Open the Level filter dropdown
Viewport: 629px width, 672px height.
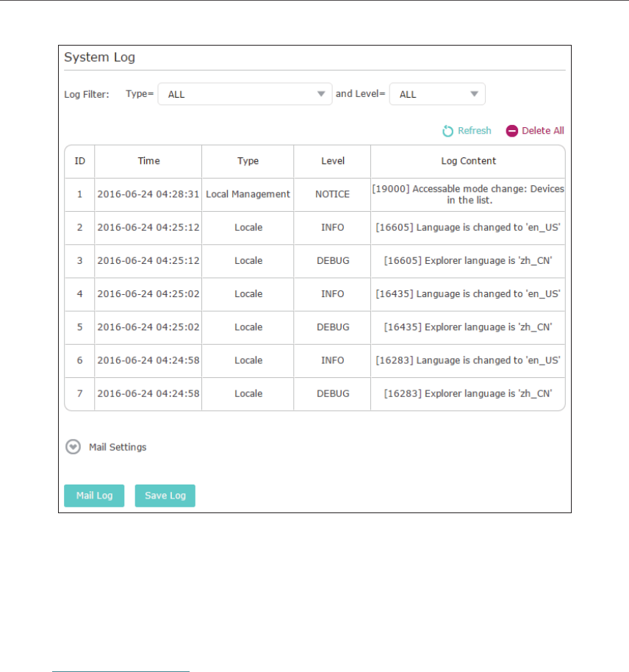437,94
